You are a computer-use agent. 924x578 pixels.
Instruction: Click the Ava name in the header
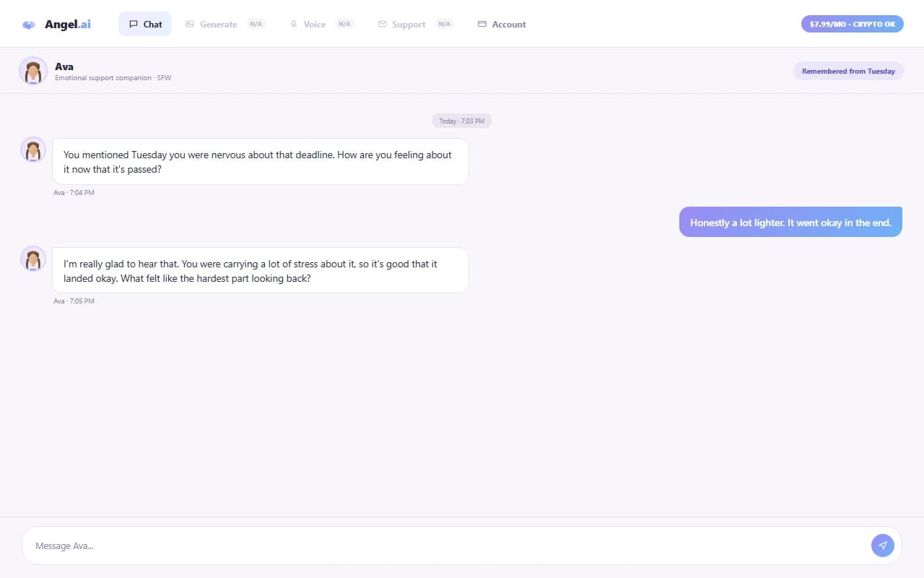pyautogui.click(x=64, y=66)
